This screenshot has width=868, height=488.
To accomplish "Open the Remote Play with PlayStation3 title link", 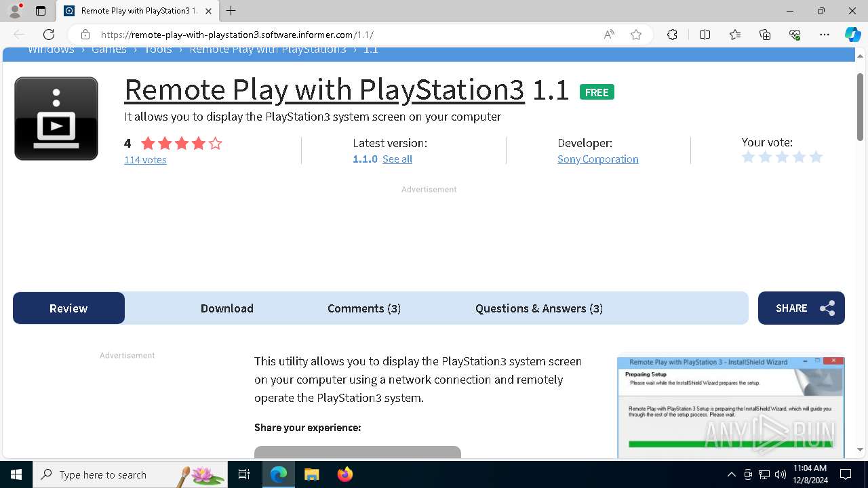I will [324, 89].
